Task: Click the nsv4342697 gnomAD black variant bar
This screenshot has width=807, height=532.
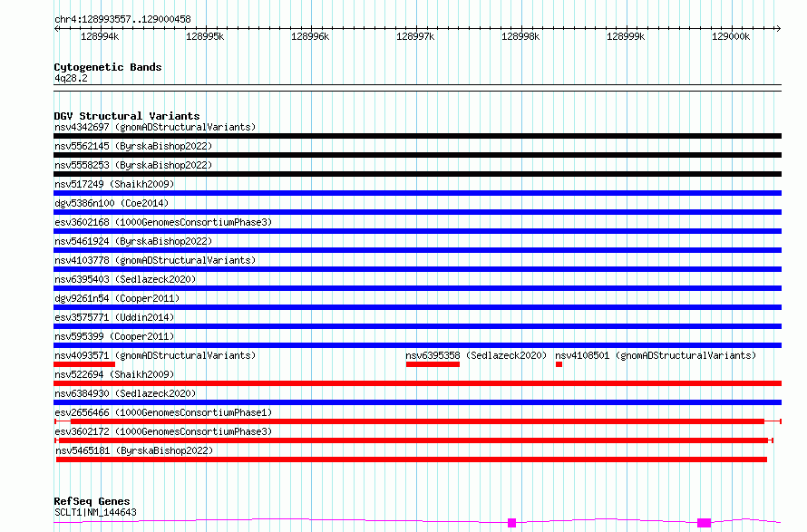Action: pos(417,136)
